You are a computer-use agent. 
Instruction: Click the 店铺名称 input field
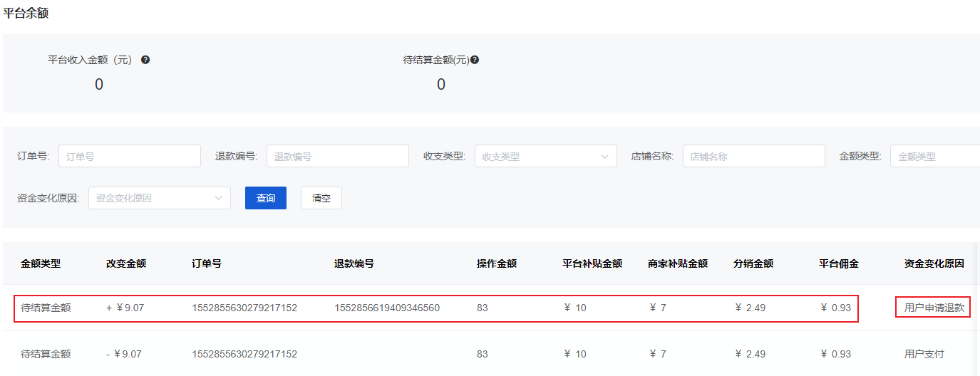753,156
